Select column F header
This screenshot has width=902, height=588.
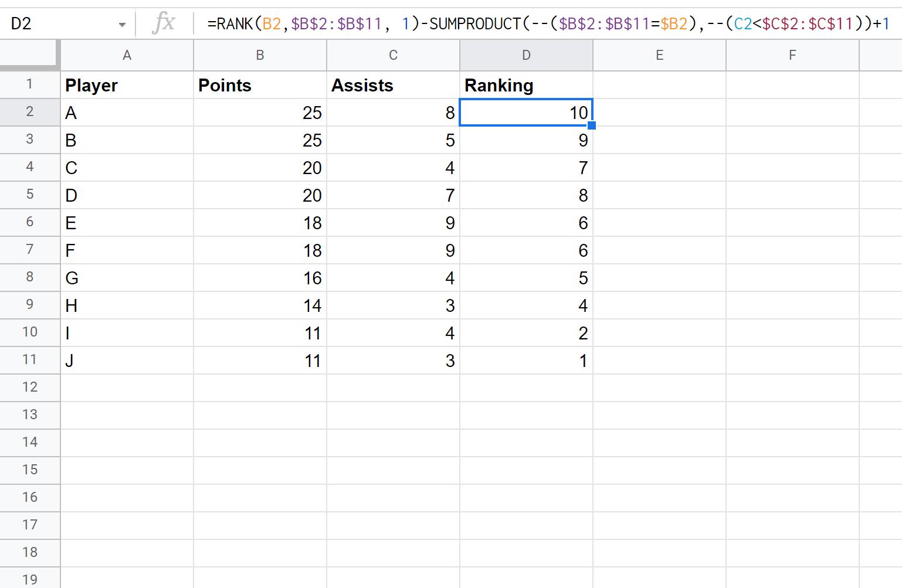coord(792,55)
